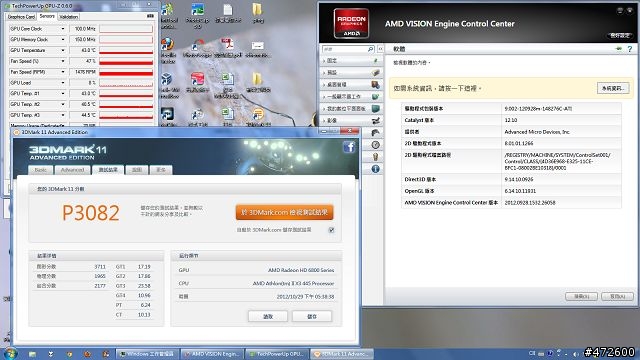The width and height of the screenshot is (640, 360).
Task: Open the clock icon in AMD sidebar
Action: click(x=376, y=145)
